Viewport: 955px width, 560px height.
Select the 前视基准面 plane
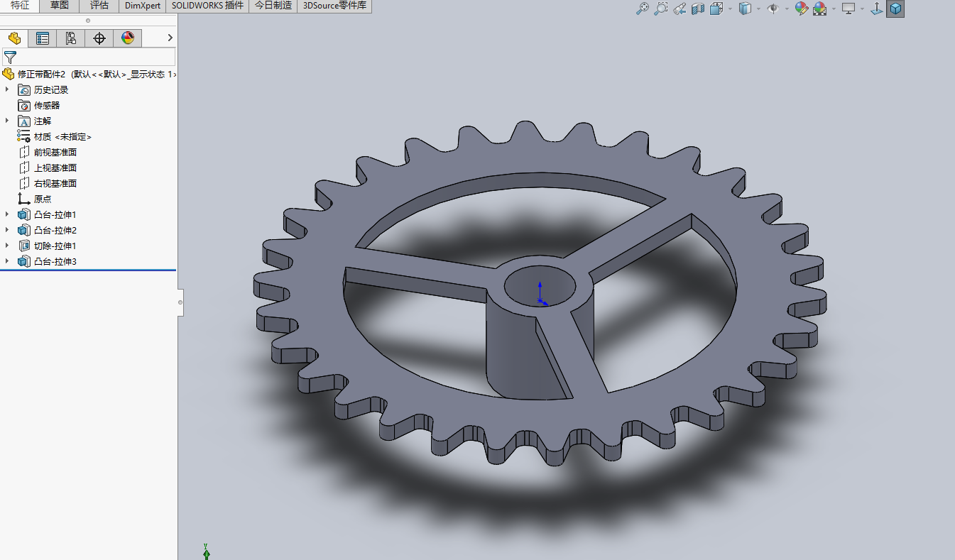pos(55,153)
